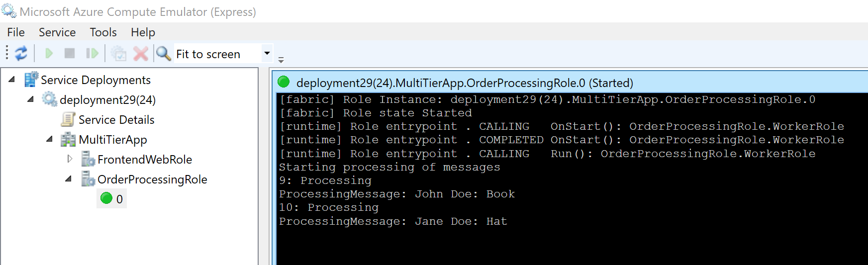Collapse the OrderProcessingRole node

click(69, 178)
